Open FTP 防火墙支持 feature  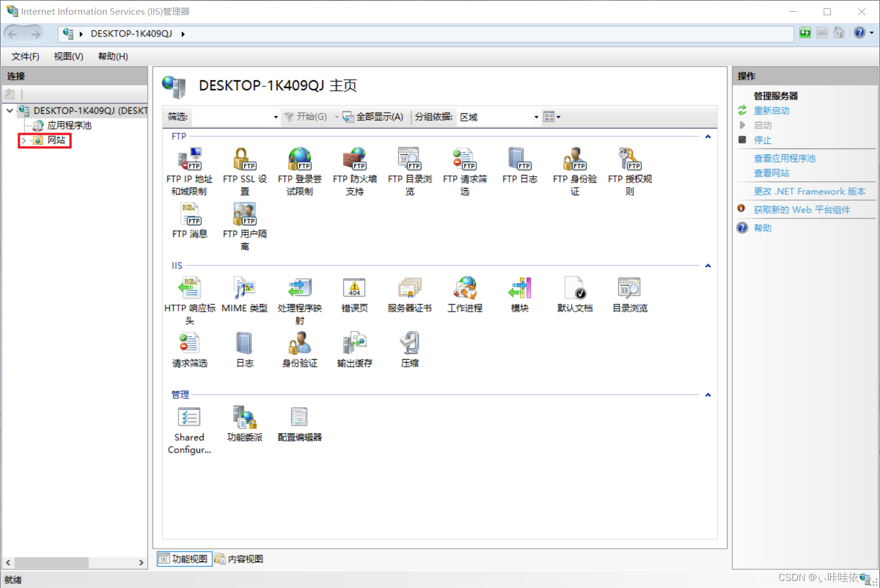coord(355,171)
